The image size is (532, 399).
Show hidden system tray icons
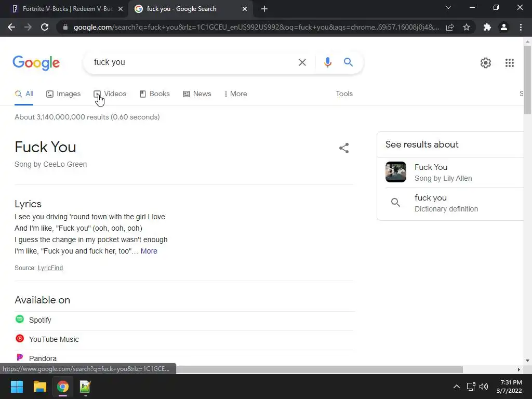click(457, 387)
